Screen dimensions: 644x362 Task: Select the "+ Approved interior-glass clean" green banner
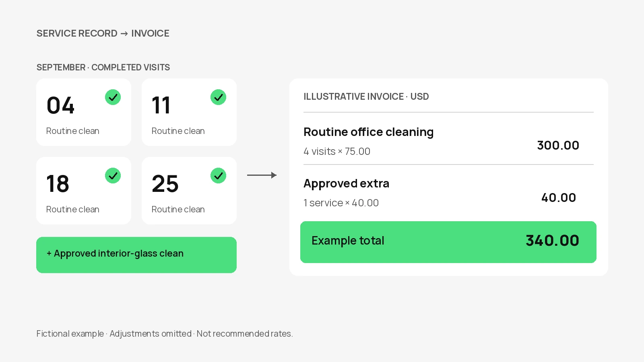click(x=136, y=255)
